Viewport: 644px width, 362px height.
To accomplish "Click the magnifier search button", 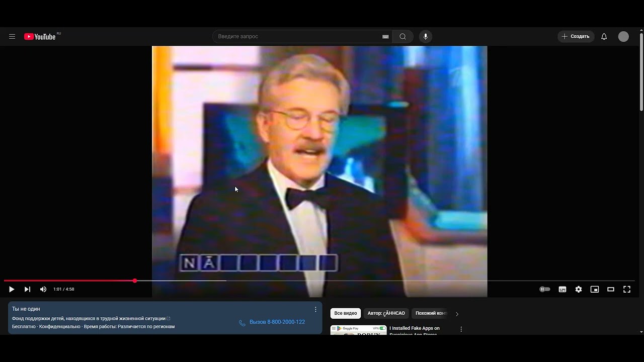I will (403, 37).
